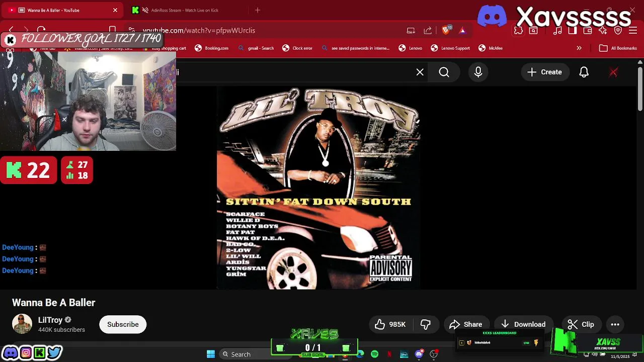Screen dimensions: 644x362
Task: Open LilTroy channel avatar
Action: pyautogui.click(x=22, y=324)
